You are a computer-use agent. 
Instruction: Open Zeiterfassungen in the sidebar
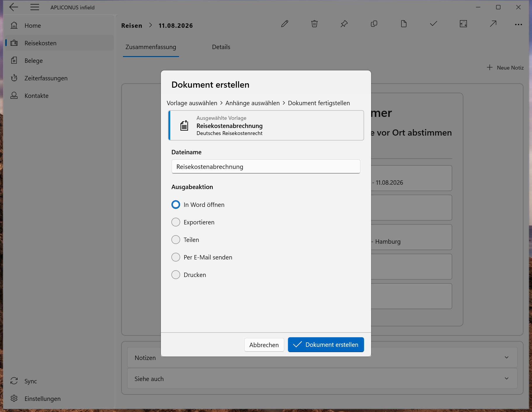coord(59,78)
